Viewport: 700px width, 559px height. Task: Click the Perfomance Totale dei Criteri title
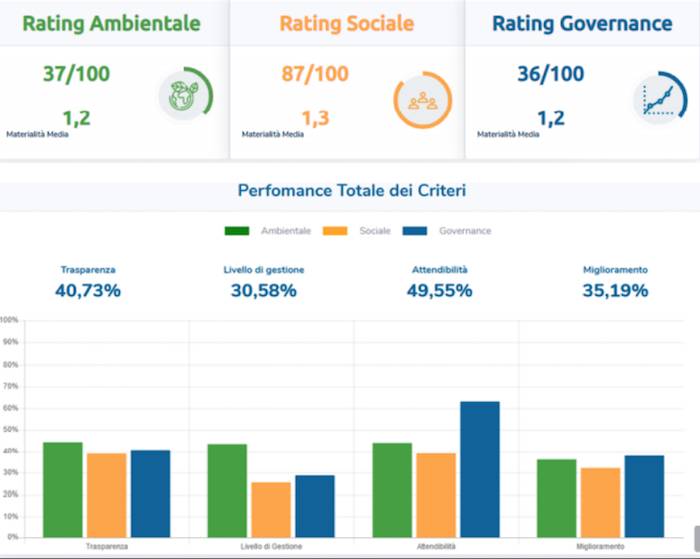[352, 191]
